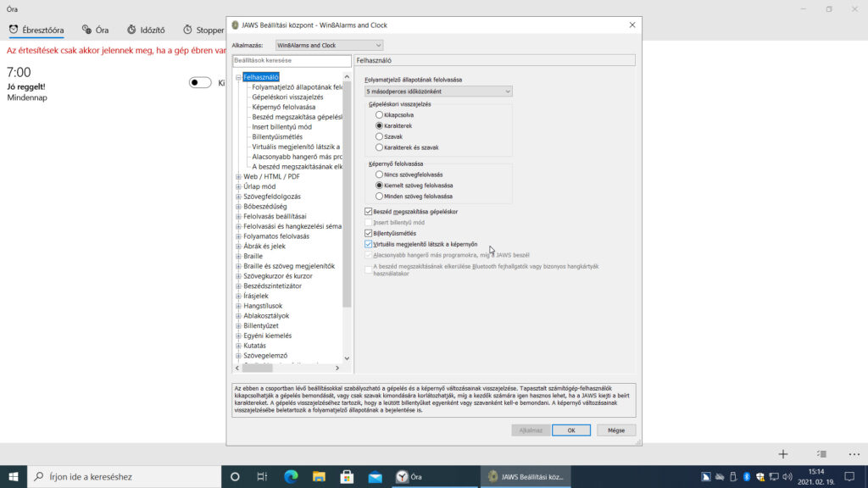Uncheck Beszéd megszakítása gépeléskor checkbox
Screen dimensions: 868x488
pyautogui.click(x=368, y=211)
